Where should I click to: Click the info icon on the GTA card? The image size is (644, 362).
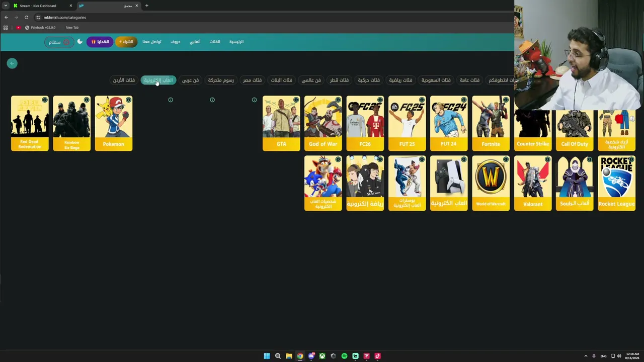pyautogui.click(x=296, y=100)
